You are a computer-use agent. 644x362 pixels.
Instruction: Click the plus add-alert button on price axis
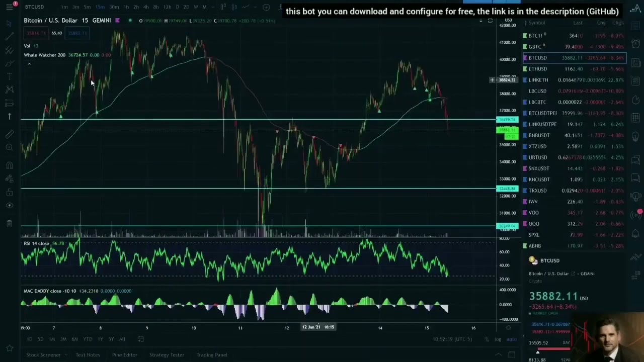(492, 80)
